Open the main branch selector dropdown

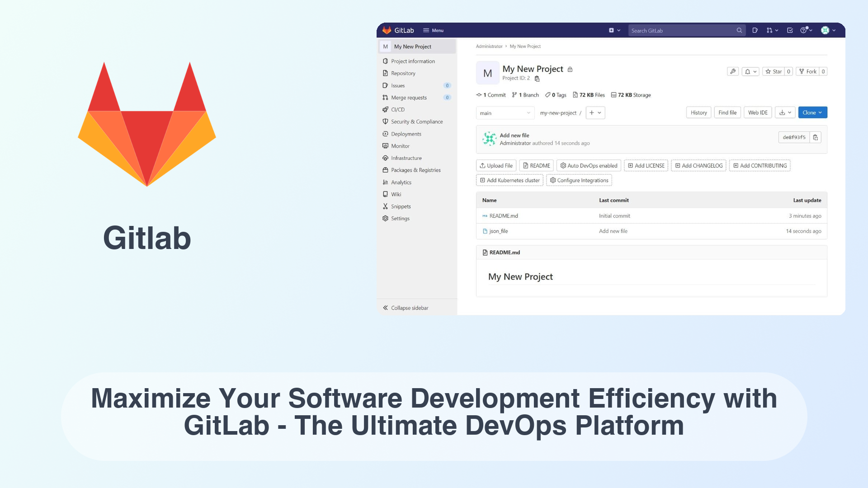pyautogui.click(x=505, y=113)
